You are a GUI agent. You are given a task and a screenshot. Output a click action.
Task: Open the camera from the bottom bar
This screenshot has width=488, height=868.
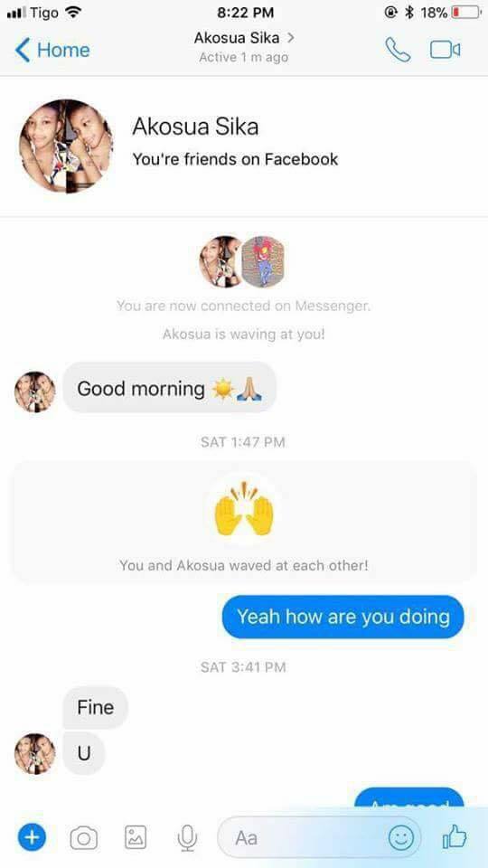83,838
